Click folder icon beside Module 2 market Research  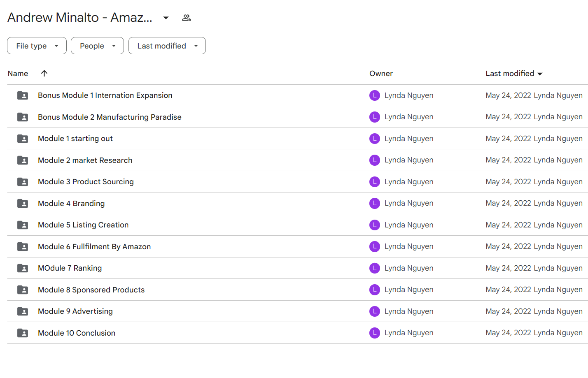(x=23, y=160)
